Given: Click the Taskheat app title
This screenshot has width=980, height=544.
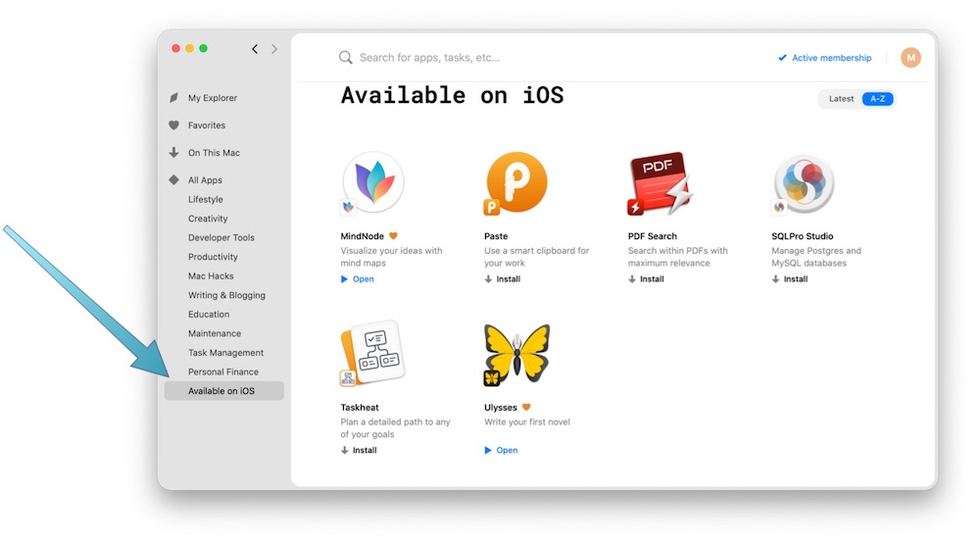Looking at the screenshot, I should coord(360,407).
